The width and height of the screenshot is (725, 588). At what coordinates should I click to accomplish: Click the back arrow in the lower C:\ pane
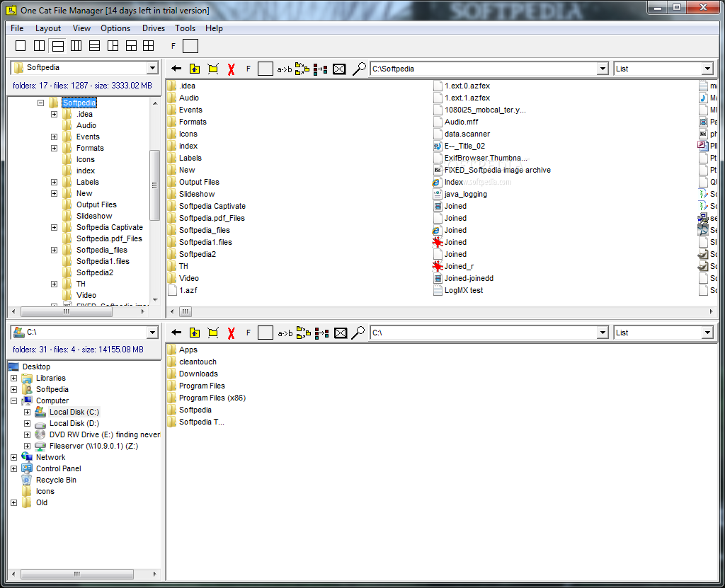pyautogui.click(x=176, y=333)
